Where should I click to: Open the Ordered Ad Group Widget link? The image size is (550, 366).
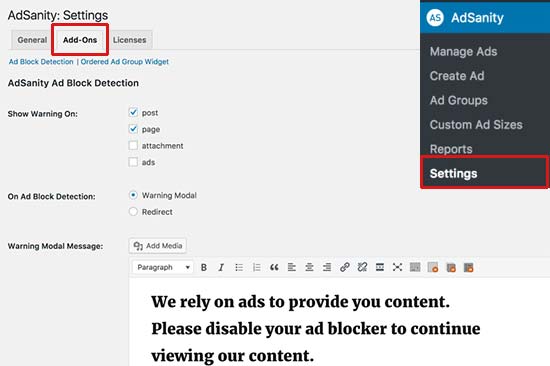point(125,62)
